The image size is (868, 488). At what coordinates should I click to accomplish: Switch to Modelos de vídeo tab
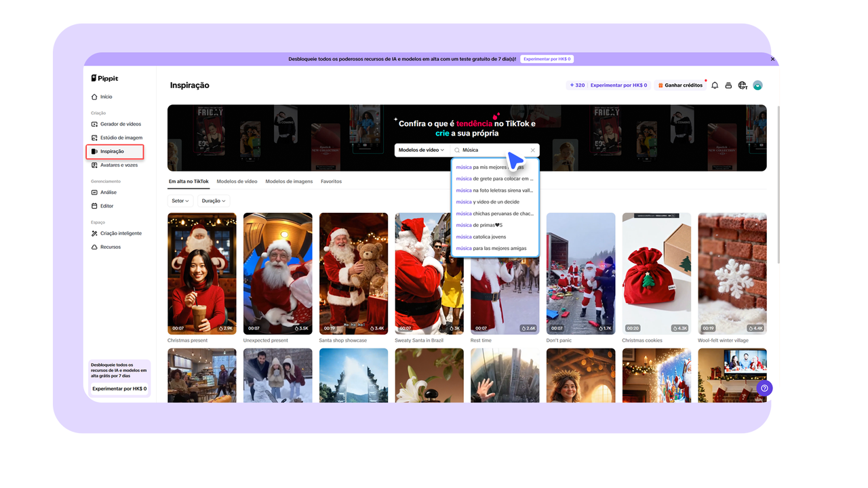click(237, 182)
